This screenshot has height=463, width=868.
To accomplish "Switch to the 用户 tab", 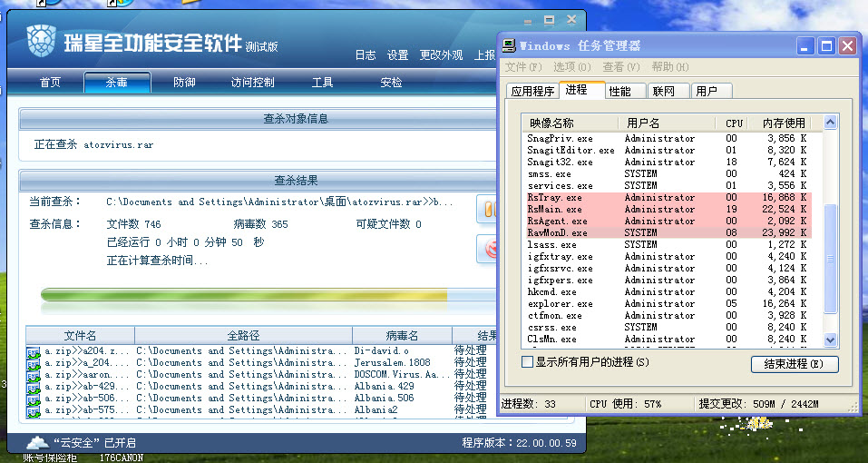I will pyautogui.click(x=712, y=91).
